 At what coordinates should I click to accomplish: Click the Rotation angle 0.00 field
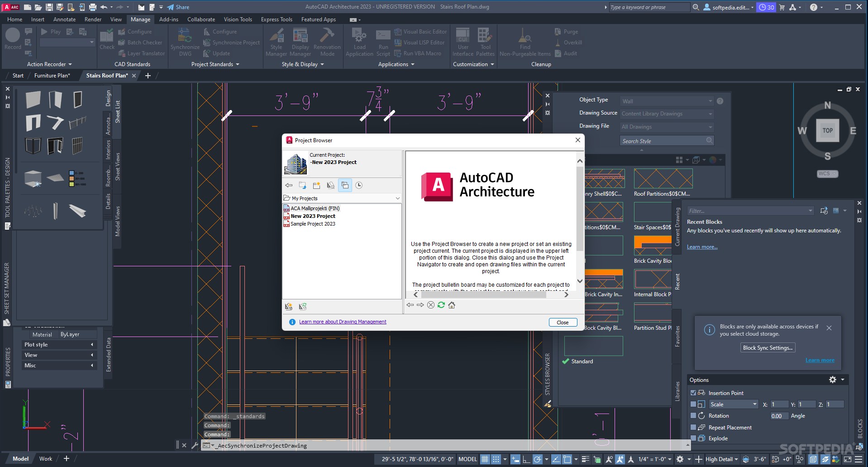pos(779,415)
